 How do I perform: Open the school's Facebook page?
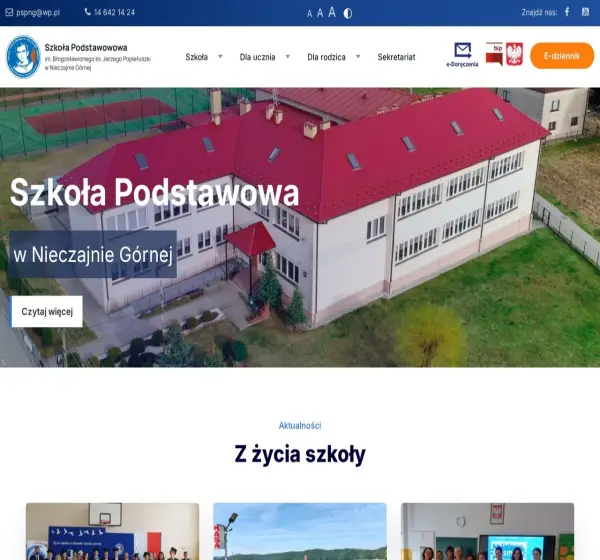coord(567,12)
